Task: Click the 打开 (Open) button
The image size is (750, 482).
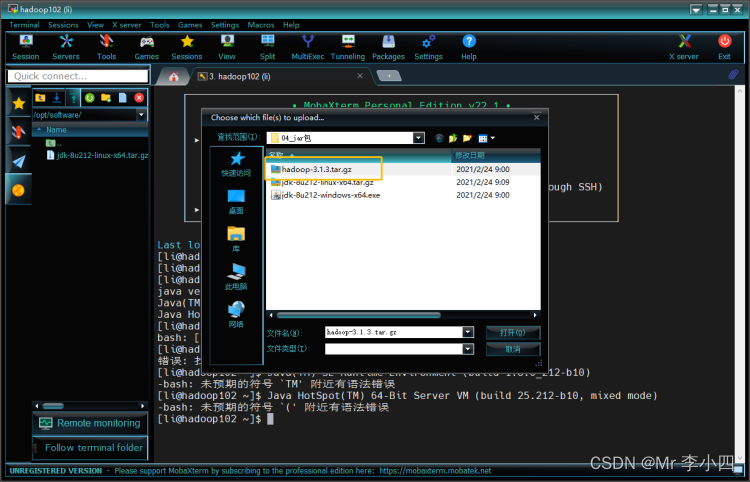Action: [513, 332]
